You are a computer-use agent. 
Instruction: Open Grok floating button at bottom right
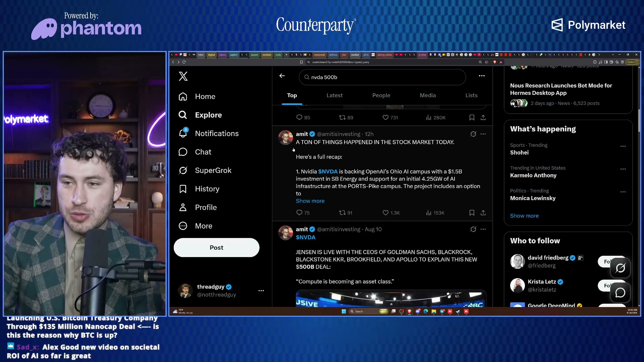(x=620, y=268)
